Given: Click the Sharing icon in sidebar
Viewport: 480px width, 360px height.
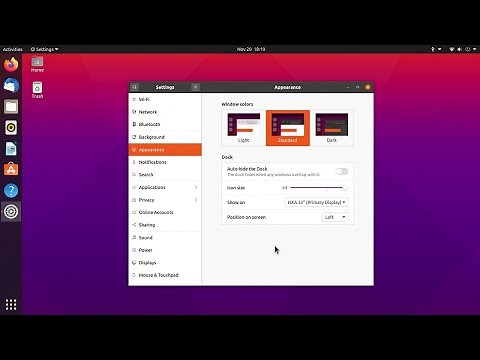Looking at the screenshot, I should tap(134, 225).
